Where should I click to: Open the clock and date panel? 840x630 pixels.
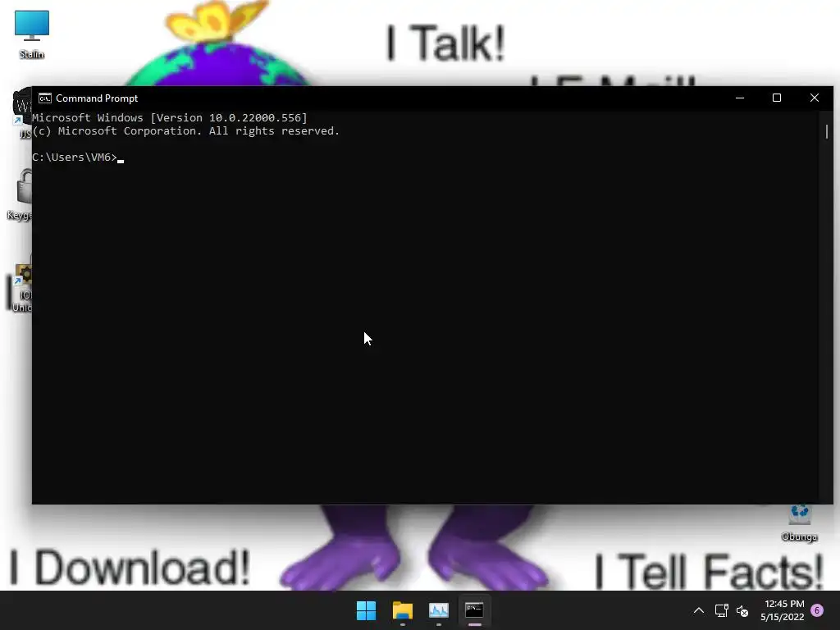coord(783,610)
